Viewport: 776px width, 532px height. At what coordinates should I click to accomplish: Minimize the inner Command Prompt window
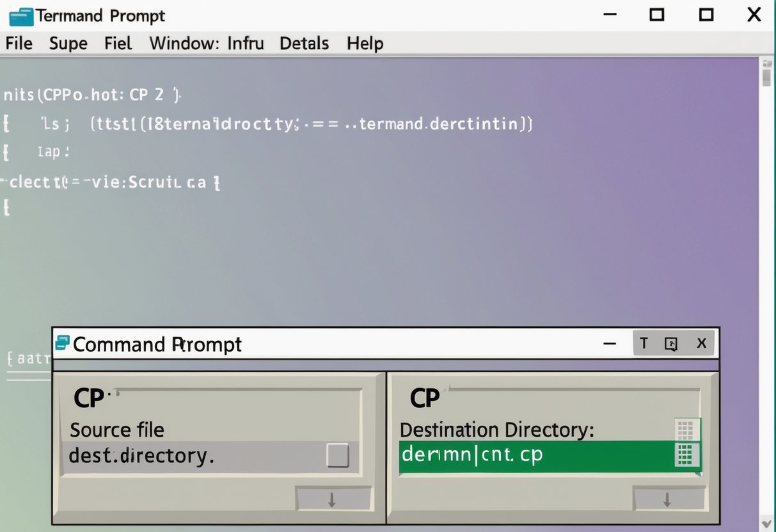(609, 343)
